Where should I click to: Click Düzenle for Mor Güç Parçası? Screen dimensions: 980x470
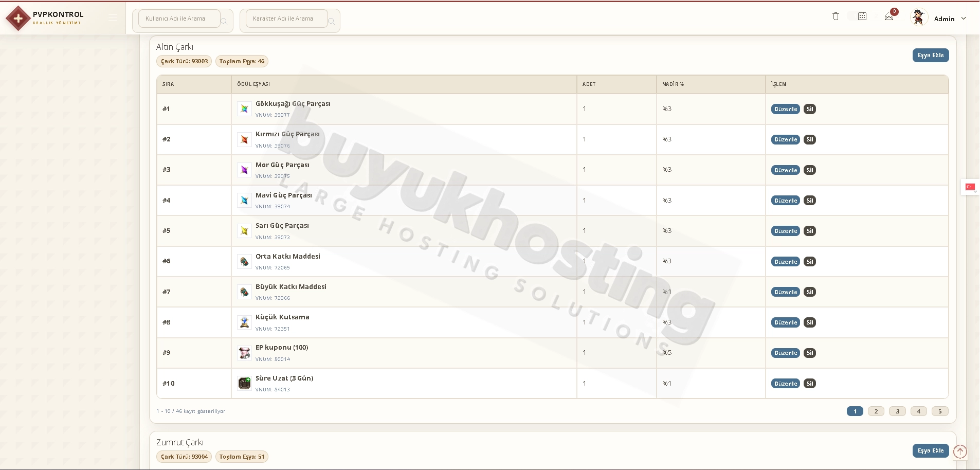[x=786, y=170]
